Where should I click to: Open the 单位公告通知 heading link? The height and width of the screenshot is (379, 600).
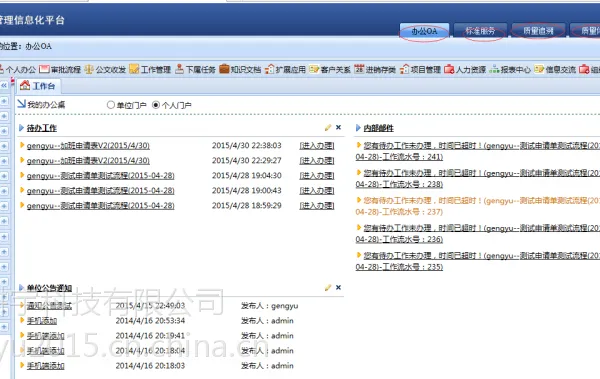click(x=49, y=288)
